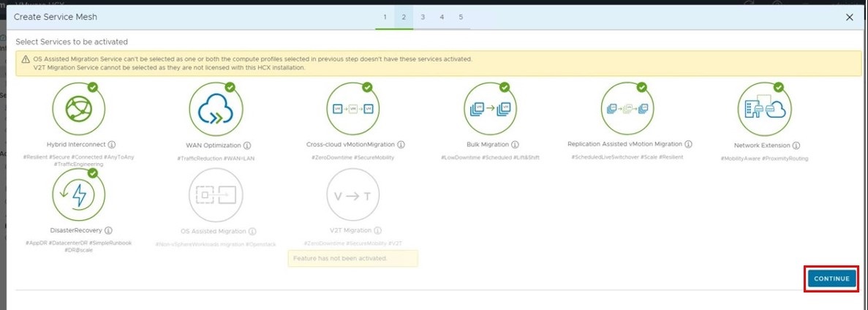Viewport: 868px width, 310px height.
Task: Select Replication Assisted vMotion Migration icon
Action: point(625,109)
